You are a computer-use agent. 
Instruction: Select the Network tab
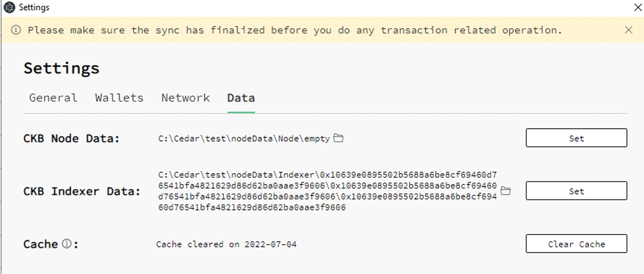point(185,97)
